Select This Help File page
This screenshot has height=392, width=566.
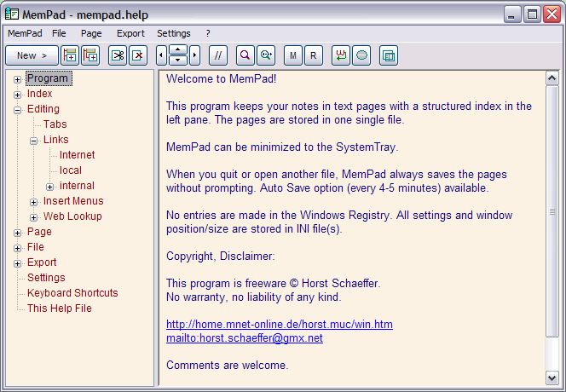point(60,308)
